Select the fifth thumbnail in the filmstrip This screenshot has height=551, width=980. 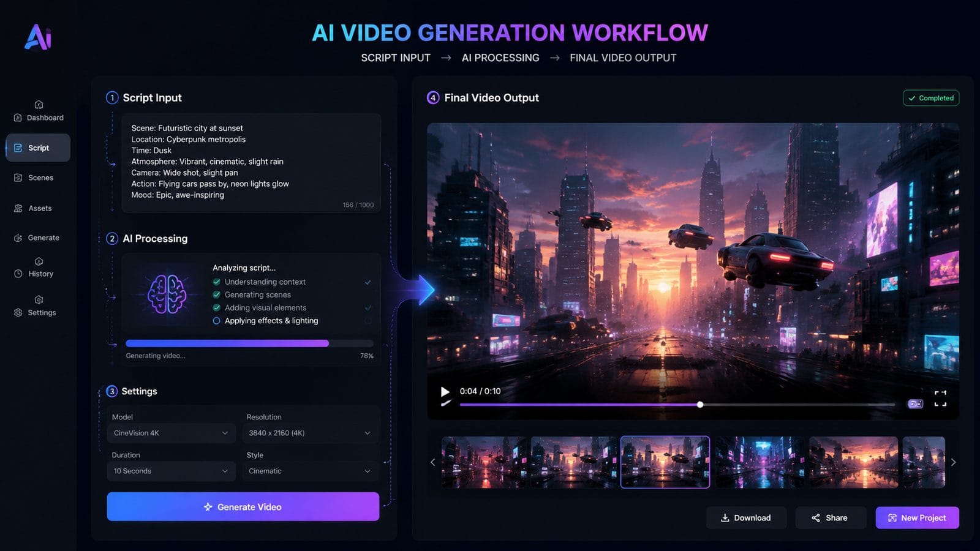853,462
